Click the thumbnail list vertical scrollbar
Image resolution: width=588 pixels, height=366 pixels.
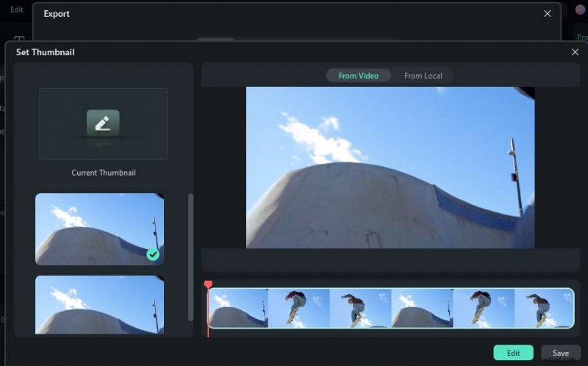point(191,257)
